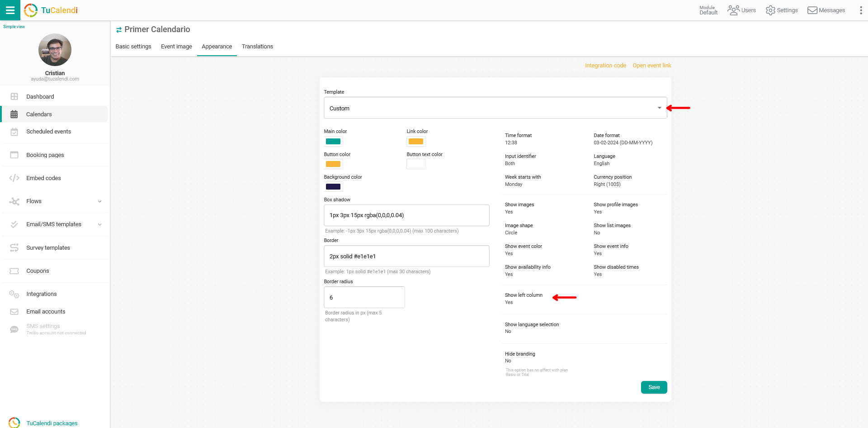This screenshot has height=428, width=868.
Task: Click the Embed codes sidebar icon
Action: click(14, 178)
